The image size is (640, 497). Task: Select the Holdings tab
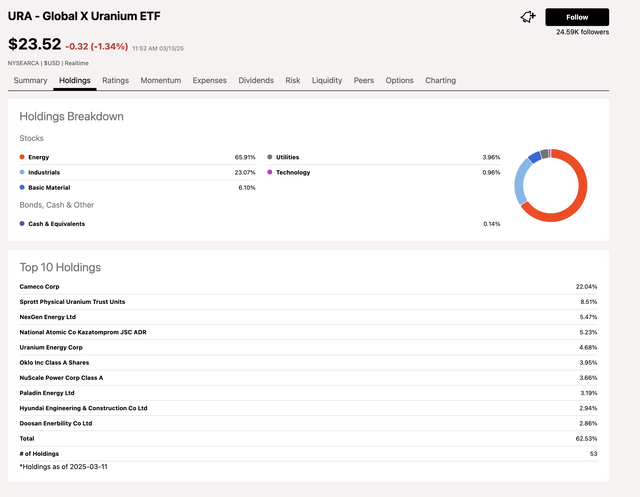click(x=75, y=80)
